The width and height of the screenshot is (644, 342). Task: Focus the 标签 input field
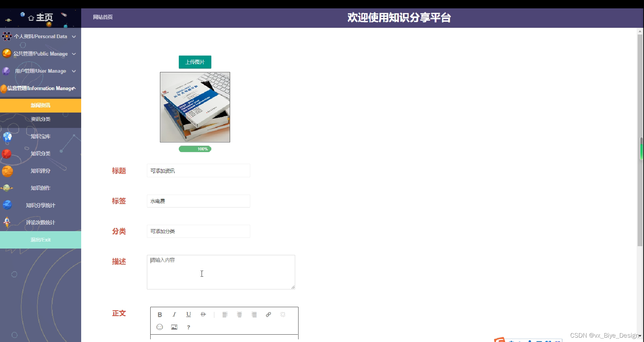tap(198, 201)
